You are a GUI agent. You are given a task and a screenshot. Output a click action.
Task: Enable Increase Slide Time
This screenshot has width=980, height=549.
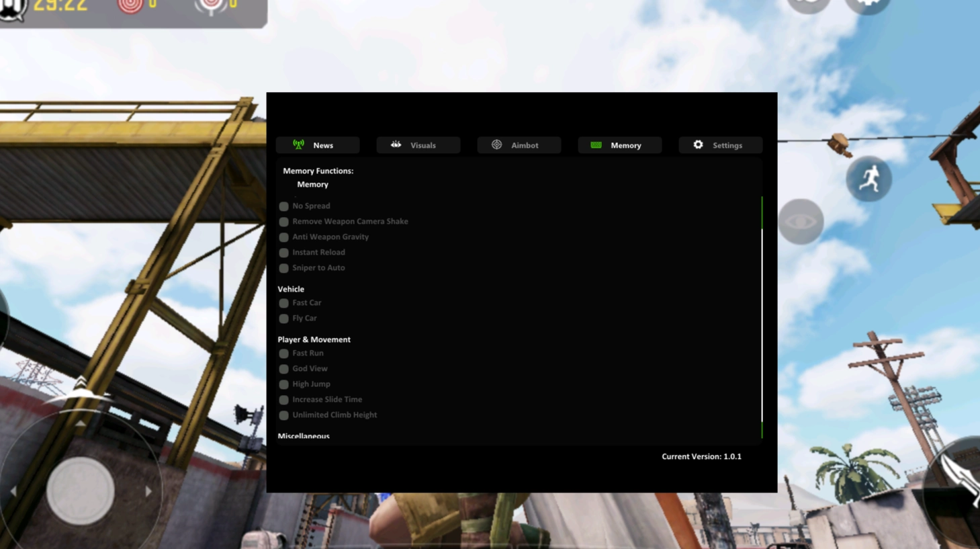pos(283,400)
